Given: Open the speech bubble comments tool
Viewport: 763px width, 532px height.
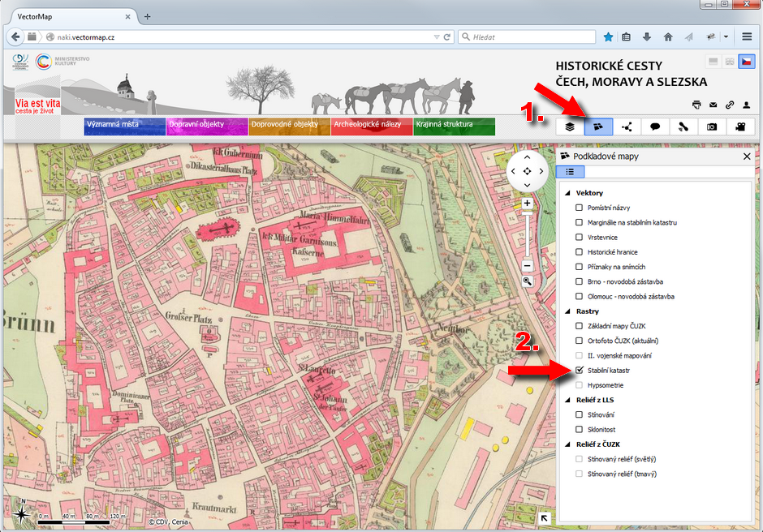Looking at the screenshot, I should pyautogui.click(x=655, y=127).
